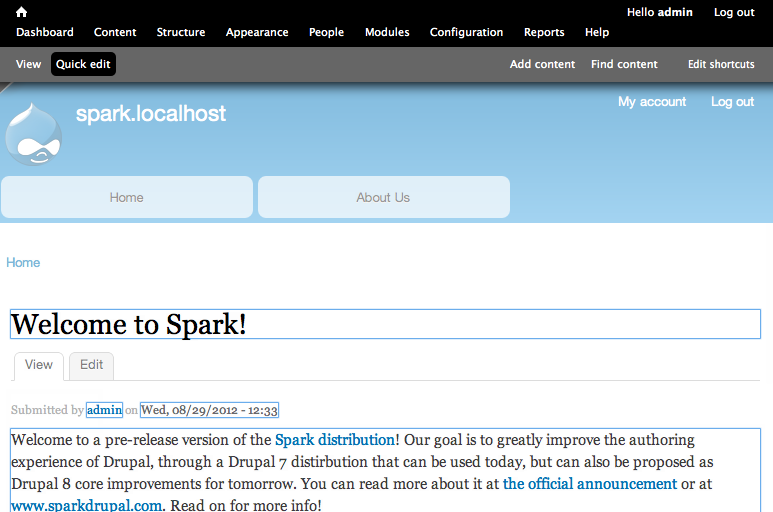
Task: Toggle Quick edit mode
Action: pyautogui.click(x=83, y=64)
